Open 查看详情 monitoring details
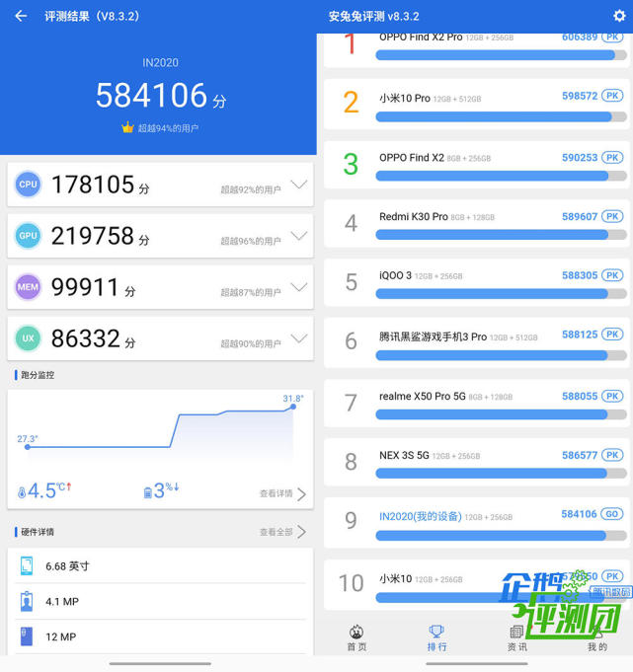Image resolution: width=633 pixels, height=672 pixels. [x=283, y=493]
